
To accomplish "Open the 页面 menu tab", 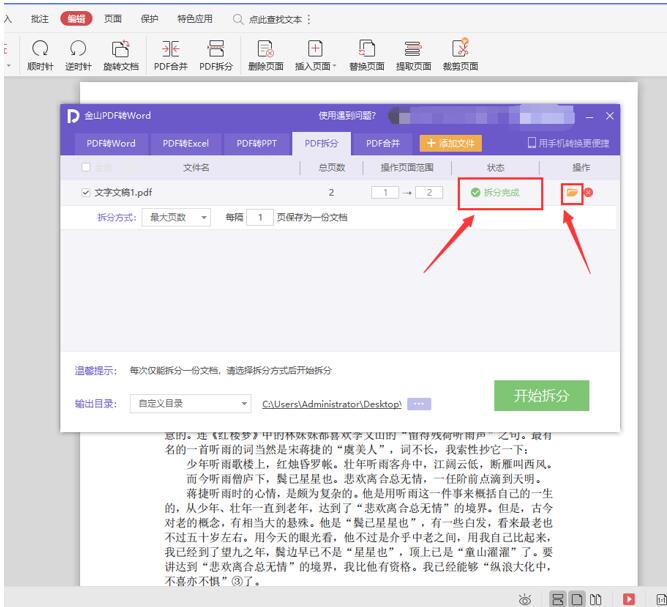I will [x=113, y=19].
